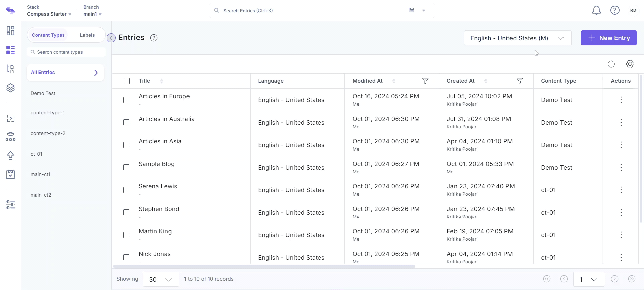Select all entries header checkbox
The height and width of the screenshot is (290, 644).
[127, 81]
